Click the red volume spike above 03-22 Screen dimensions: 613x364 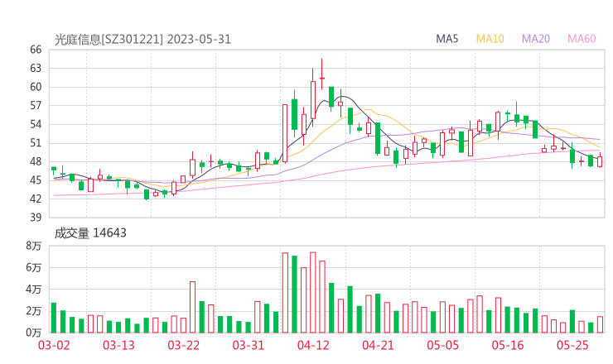click(192, 308)
